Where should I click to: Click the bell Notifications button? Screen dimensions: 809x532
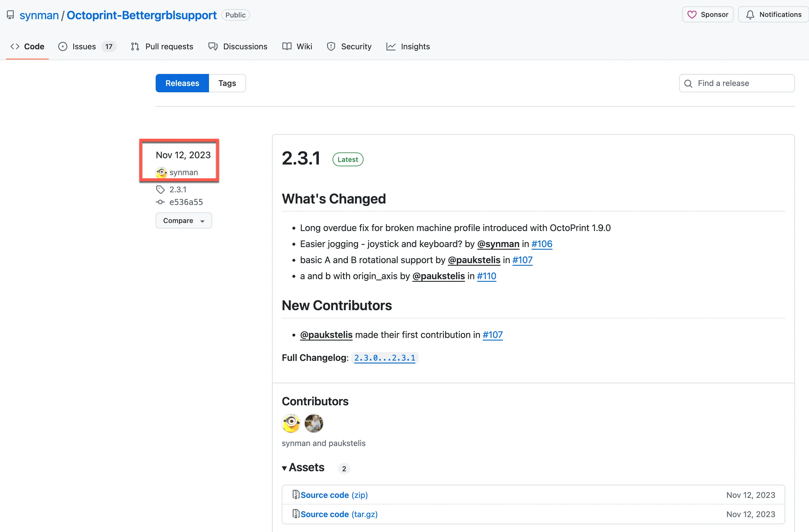tap(773, 15)
